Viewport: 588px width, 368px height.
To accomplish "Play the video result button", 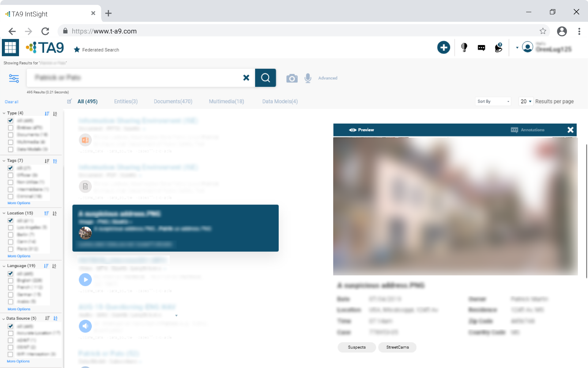I will click(85, 280).
